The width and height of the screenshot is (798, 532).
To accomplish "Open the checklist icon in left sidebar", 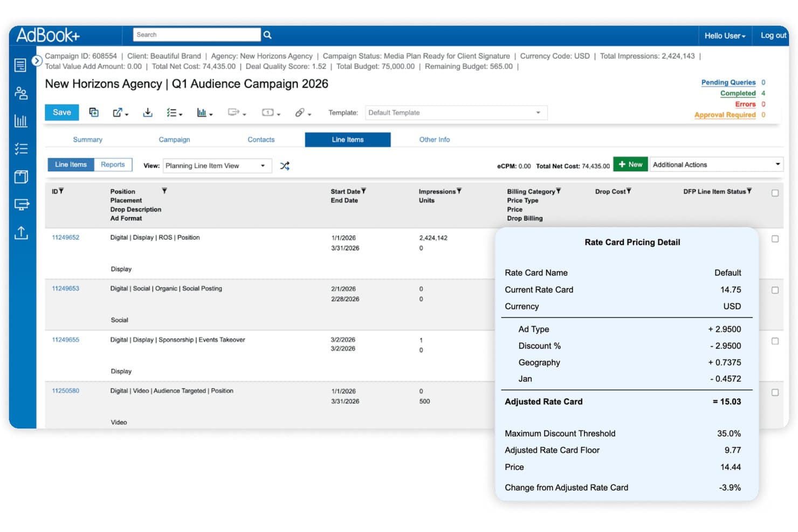I will pyautogui.click(x=21, y=149).
